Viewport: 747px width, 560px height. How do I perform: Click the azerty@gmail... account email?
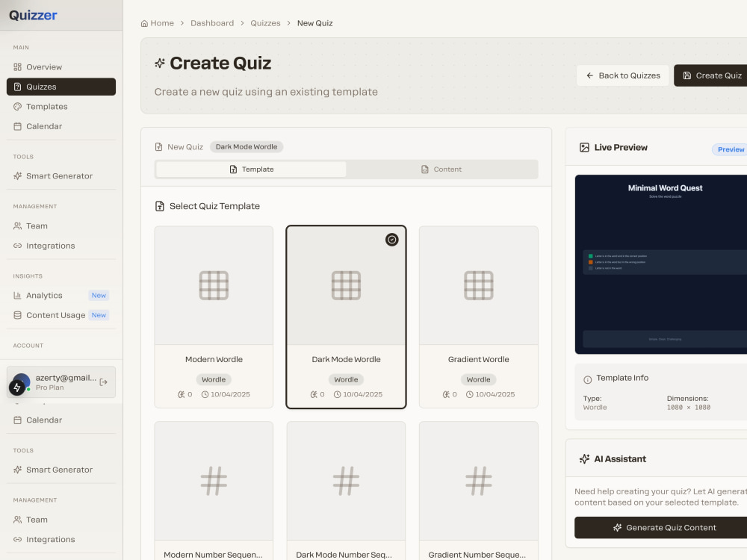click(x=66, y=378)
